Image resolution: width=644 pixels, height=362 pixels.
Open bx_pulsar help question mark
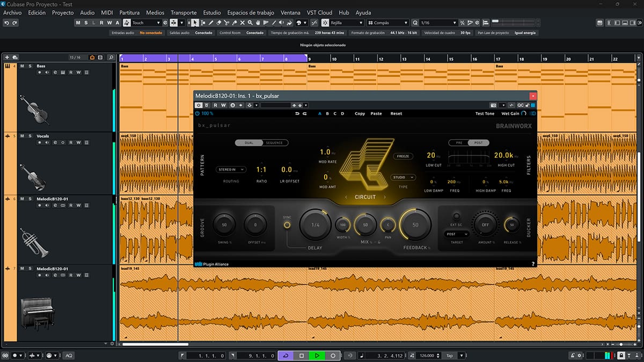(533, 264)
